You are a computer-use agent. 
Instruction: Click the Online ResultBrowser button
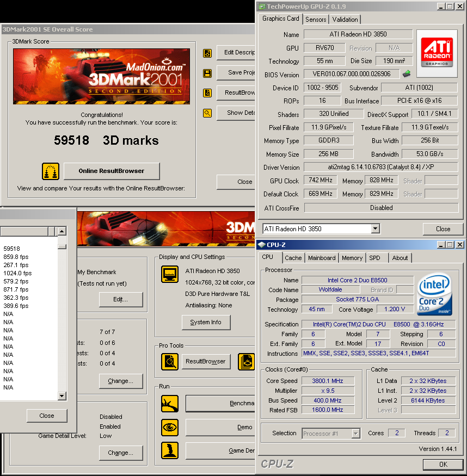coord(112,171)
